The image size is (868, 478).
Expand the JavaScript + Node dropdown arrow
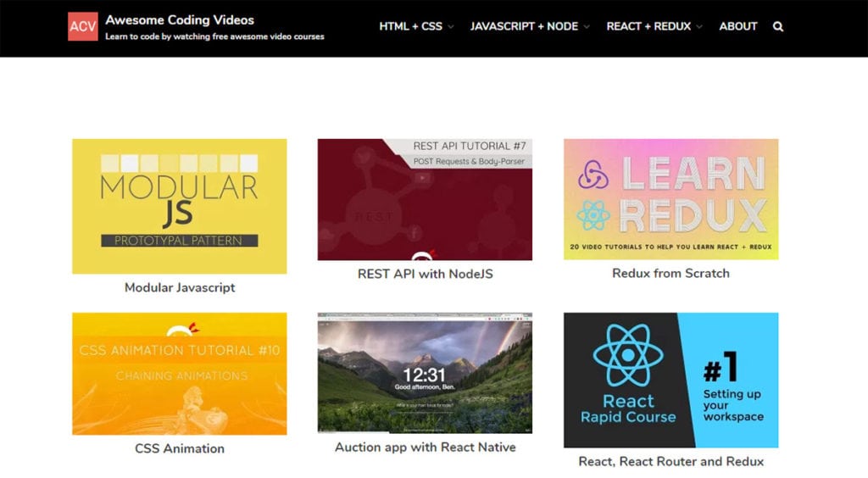click(x=587, y=26)
